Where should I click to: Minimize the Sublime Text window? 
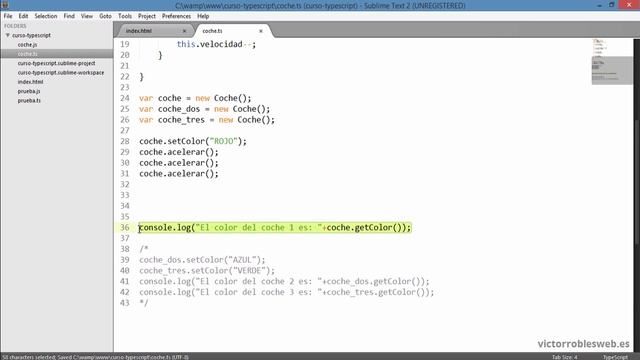tap(599, 5)
